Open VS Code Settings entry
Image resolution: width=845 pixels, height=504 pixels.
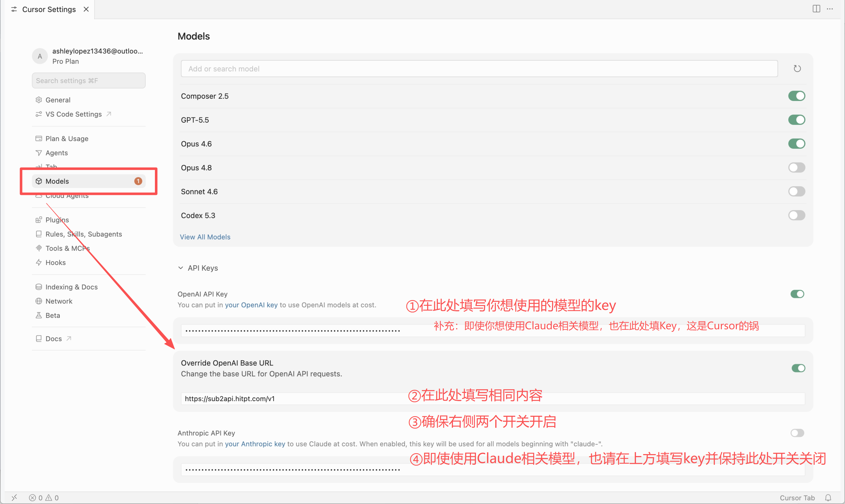[74, 114]
